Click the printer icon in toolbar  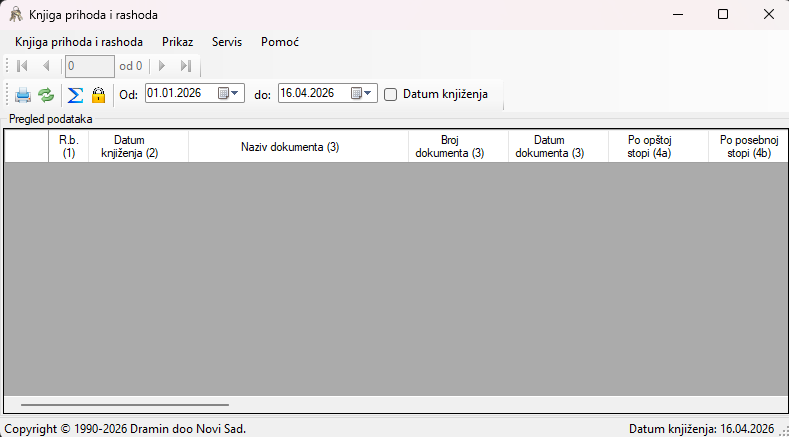23,95
